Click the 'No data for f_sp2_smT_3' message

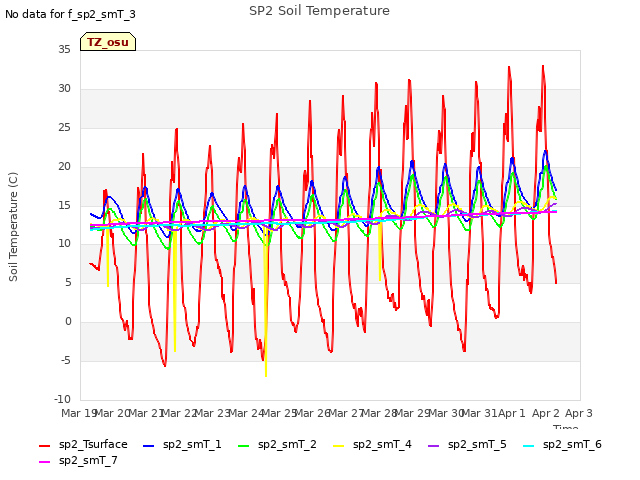[x=70, y=14]
